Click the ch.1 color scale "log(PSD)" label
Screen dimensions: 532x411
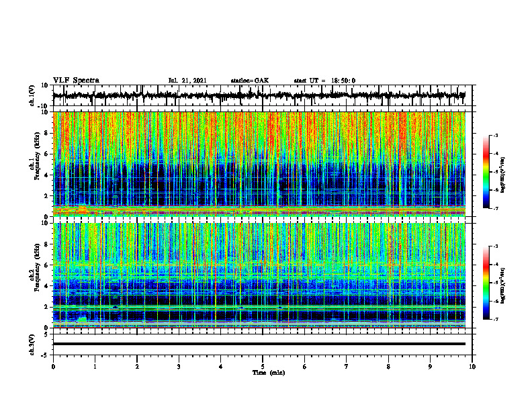[503, 175]
